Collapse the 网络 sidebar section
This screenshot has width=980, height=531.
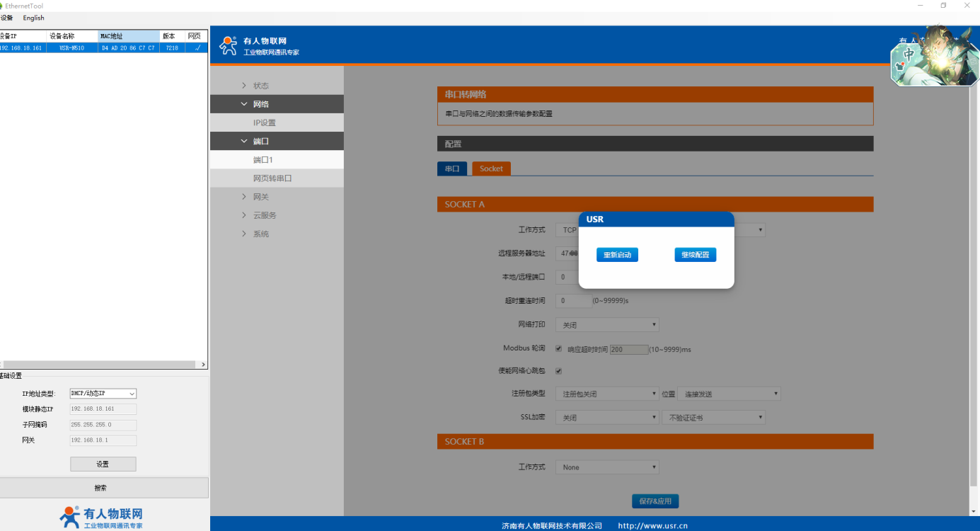tap(260, 104)
